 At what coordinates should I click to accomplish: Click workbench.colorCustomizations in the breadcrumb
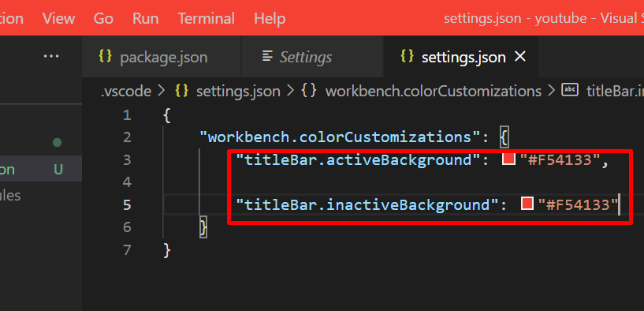click(434, 92)
